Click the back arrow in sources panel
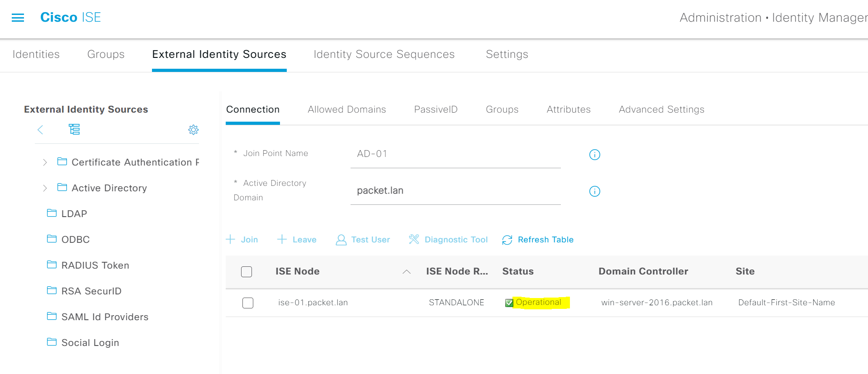Viewport: 868px width, 374px height. (40, 130)
